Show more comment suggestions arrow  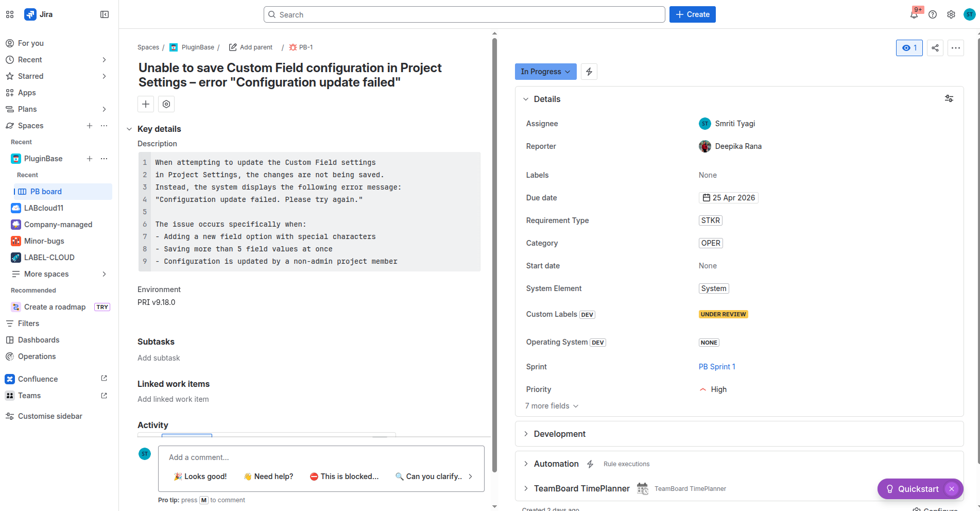(471, 476)
